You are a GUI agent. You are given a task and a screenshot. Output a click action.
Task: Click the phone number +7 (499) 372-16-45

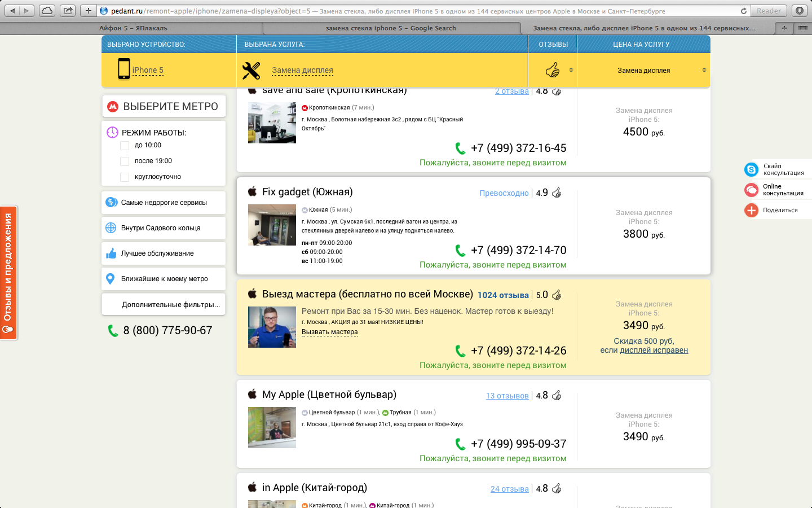tap(519, 148)
